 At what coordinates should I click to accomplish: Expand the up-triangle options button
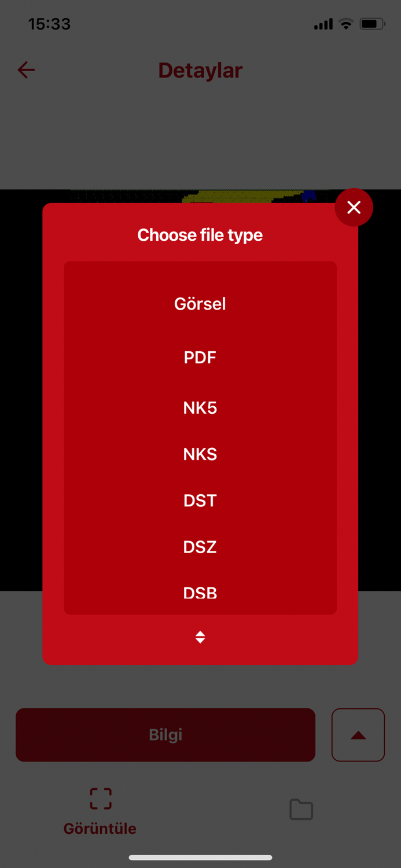tap(358, 735)
